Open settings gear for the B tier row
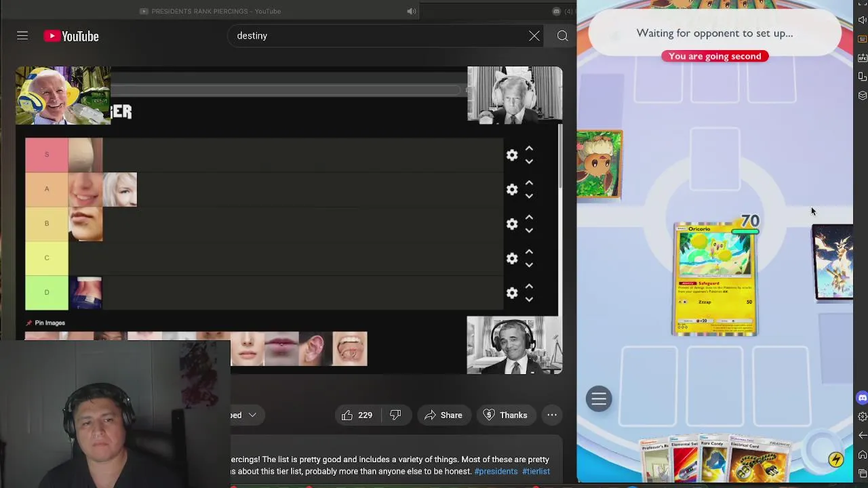 [512, 224]
